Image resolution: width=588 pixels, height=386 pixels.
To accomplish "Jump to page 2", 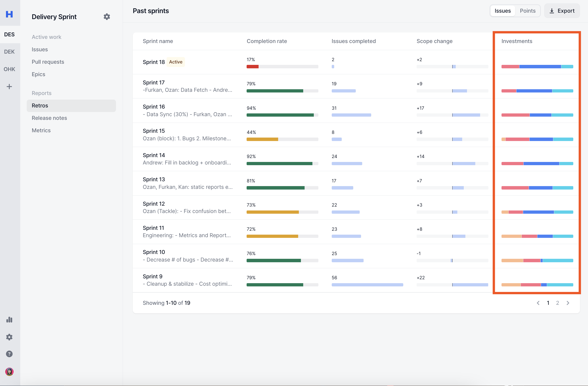I will [x=557, y=303].
